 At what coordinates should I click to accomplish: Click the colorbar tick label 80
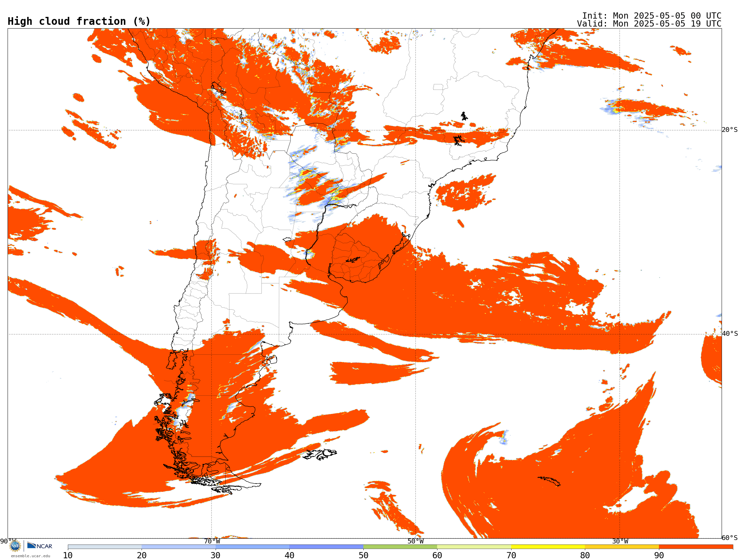(585, 555)
